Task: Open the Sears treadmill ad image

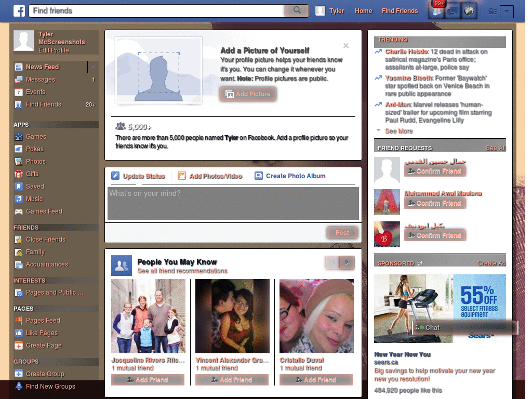Action: click(x=440, y=309)
